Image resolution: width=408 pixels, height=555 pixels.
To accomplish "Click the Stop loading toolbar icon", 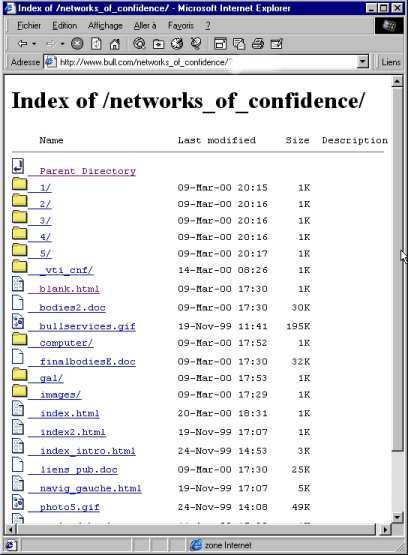I will [x=77, y=44].
